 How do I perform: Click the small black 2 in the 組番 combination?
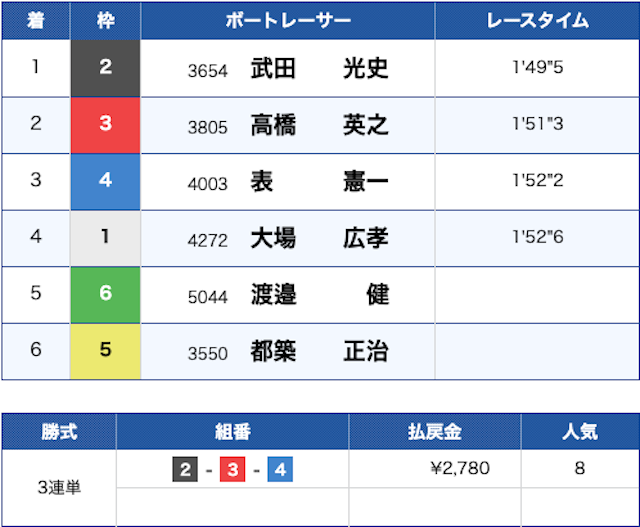[185, 468]
